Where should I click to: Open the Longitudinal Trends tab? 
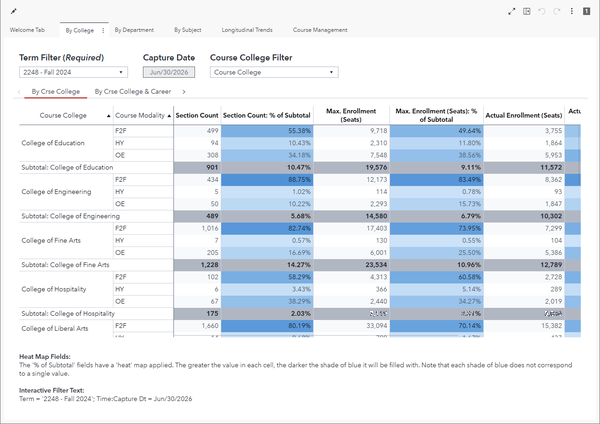point(247,30)
